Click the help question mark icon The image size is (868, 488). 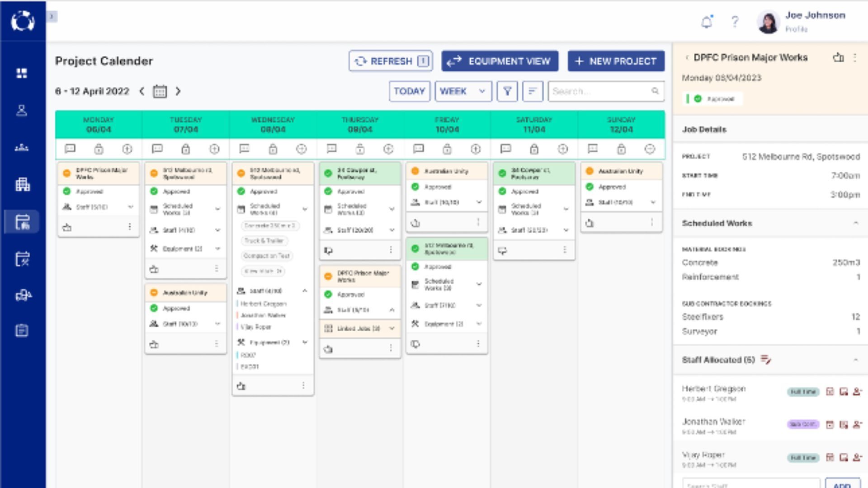tap(735, 22)
